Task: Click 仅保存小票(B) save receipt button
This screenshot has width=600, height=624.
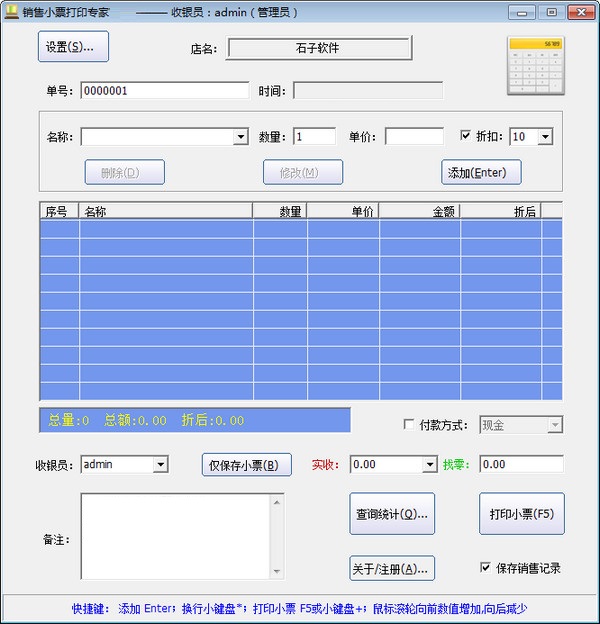Action: (x=247, y=464)
